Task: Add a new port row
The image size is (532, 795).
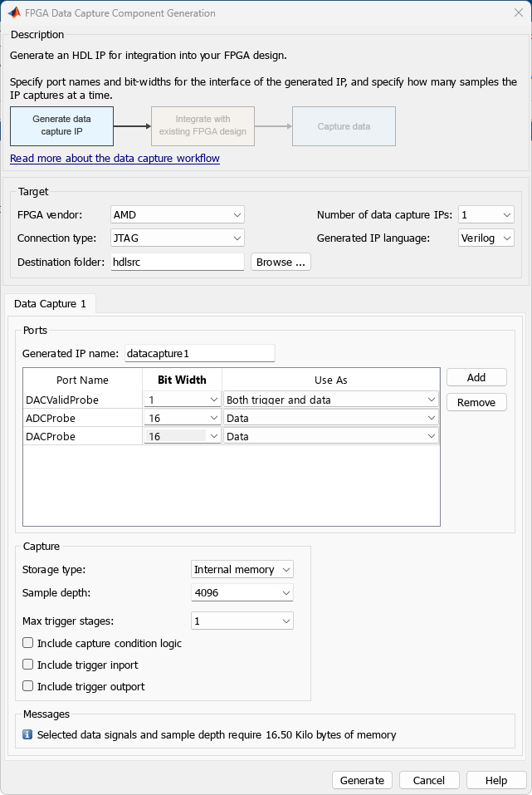Action: pyautogui.click(x=476, y=377)
